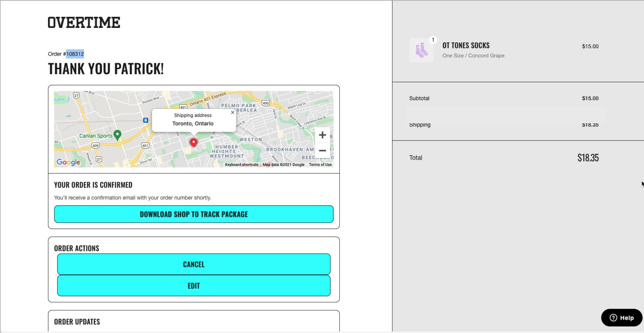This screenshot has height=333, width=644.
Task: Click the Shipping label in order summary
Action: (x=420, y=125)
